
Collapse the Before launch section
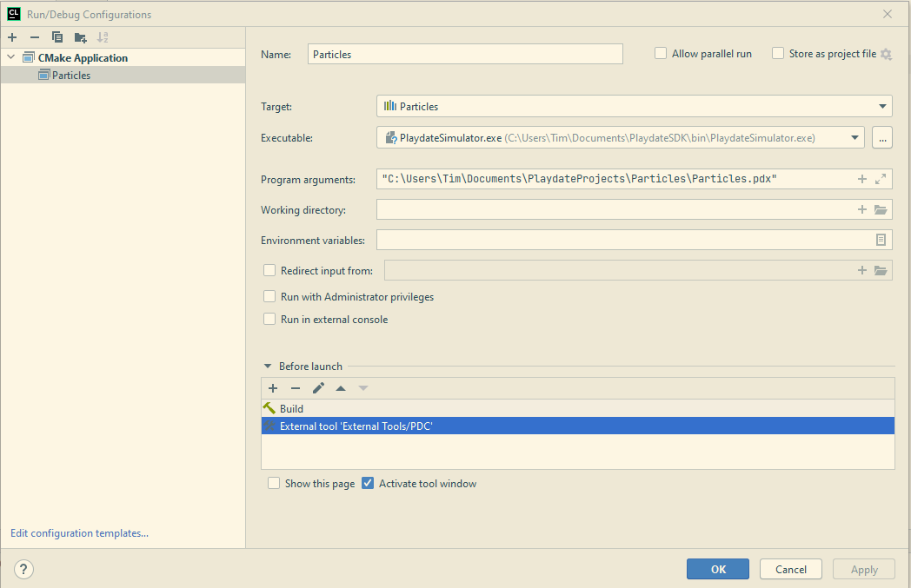[268, 367]
